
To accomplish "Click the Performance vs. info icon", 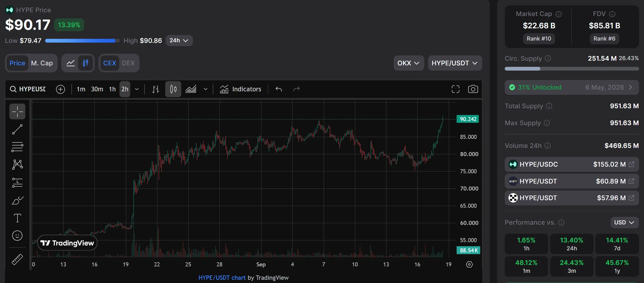I will (562, 223).
